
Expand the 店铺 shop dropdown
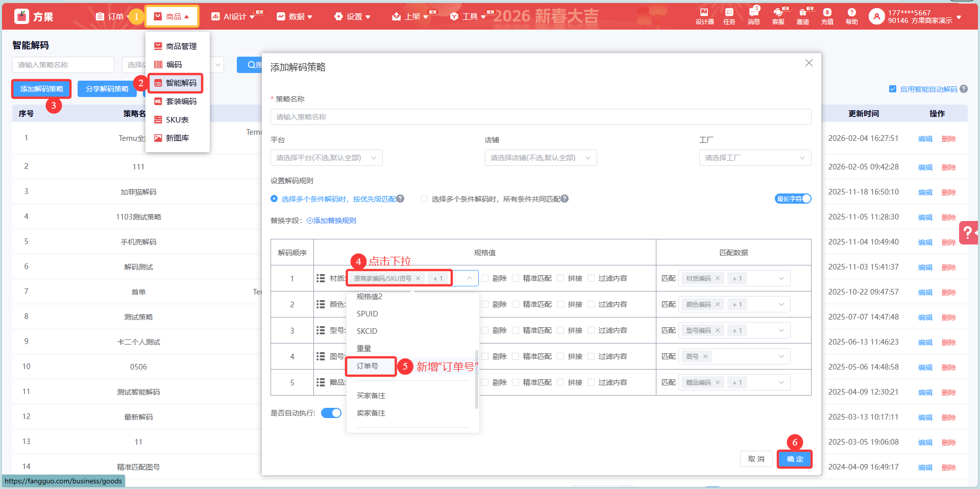click(541, 158)
